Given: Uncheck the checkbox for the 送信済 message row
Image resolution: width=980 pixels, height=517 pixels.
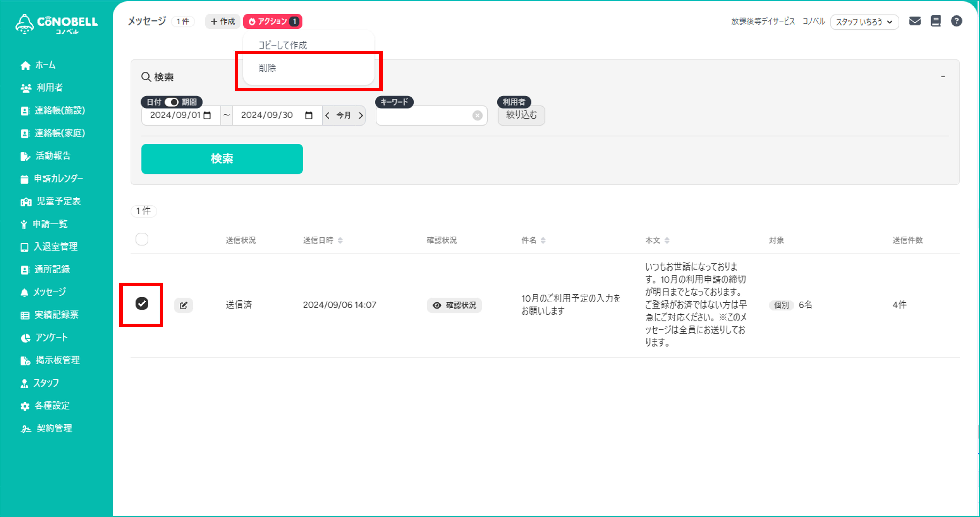Looking at the screenshot, I should [142, 304].
